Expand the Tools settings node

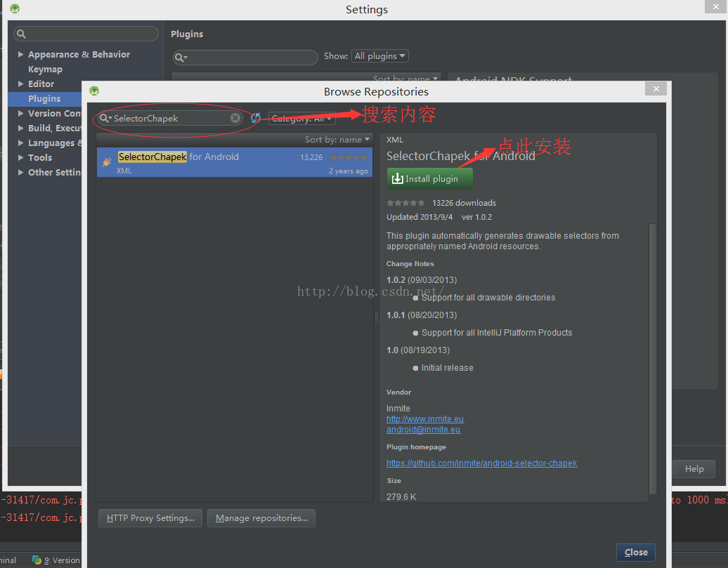pos(20,158)
